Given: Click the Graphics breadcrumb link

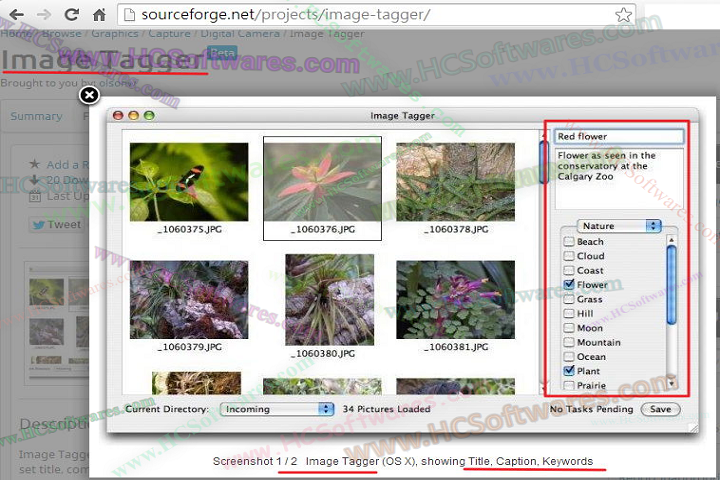Looking at the screenshot, I should [115, 34].
